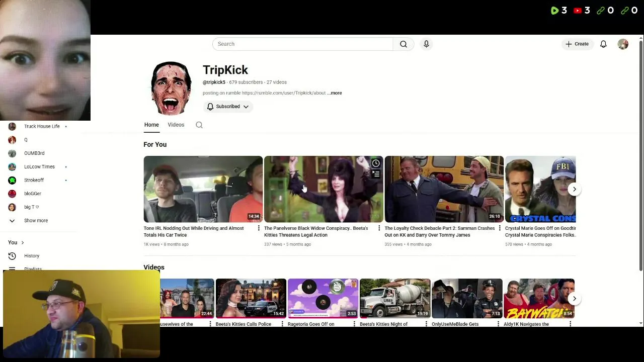The image size is (644, 362).
Task: Click the red YouTube counter icon
Action: [578, 11]
